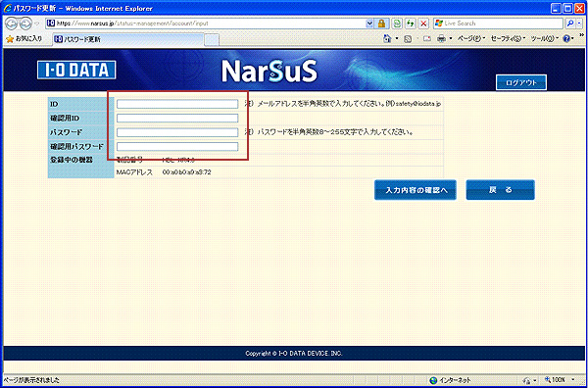Click the compatibility view icon
Image resolution: width=588 pixels, height=388 pixels.
click(x=396, y=24)
